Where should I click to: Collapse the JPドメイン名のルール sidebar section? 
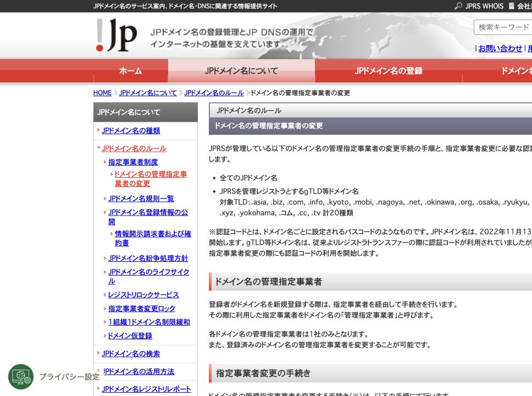point(134,148)
